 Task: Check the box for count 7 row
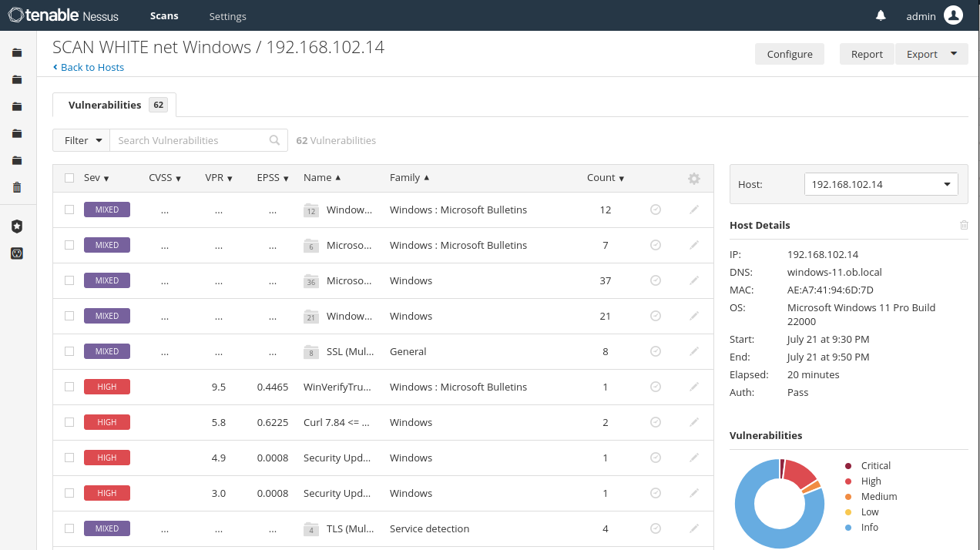[69, 245]
